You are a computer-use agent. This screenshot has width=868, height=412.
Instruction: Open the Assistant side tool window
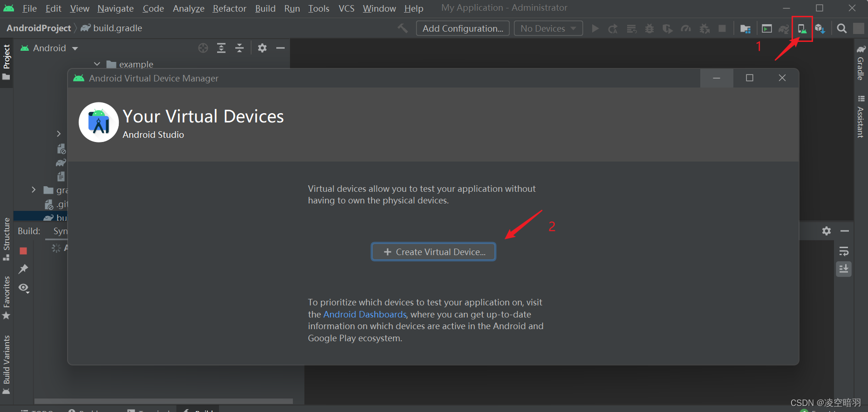pyautogui.click(x=861, y=116)
